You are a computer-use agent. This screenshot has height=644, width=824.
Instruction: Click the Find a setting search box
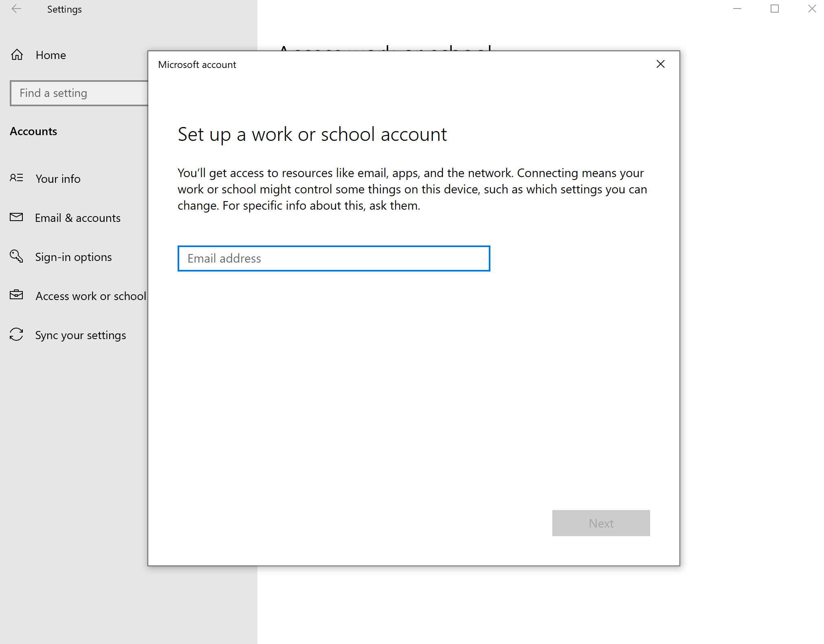click(77, 93)
